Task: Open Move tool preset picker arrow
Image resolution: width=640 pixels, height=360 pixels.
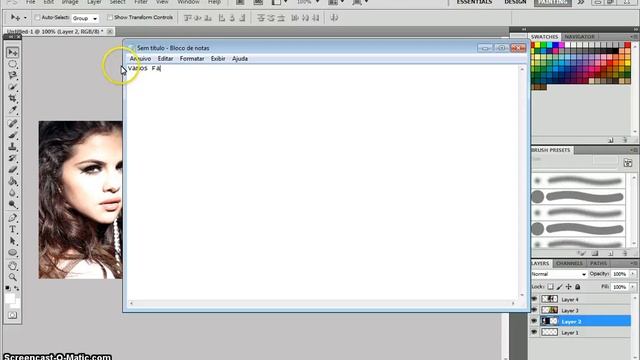Action: pyautogui.click(x=25, y=18)
